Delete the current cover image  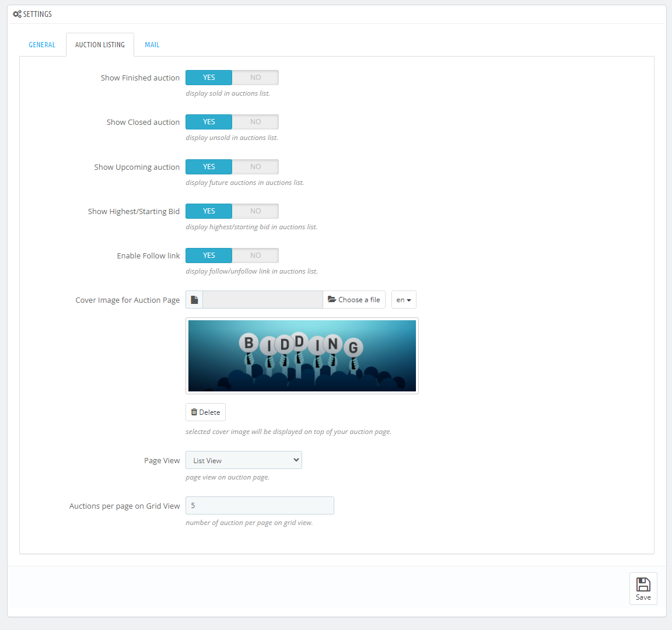point(205,412)
